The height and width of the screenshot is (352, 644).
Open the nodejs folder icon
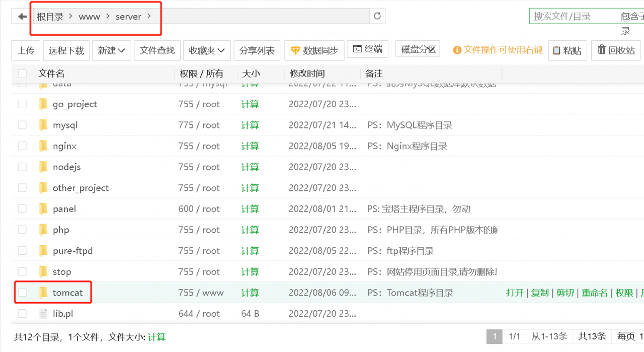(x=43, y=167)
